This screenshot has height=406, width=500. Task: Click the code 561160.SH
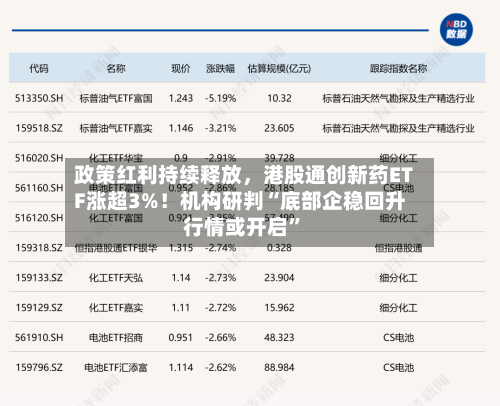(39, 188)
